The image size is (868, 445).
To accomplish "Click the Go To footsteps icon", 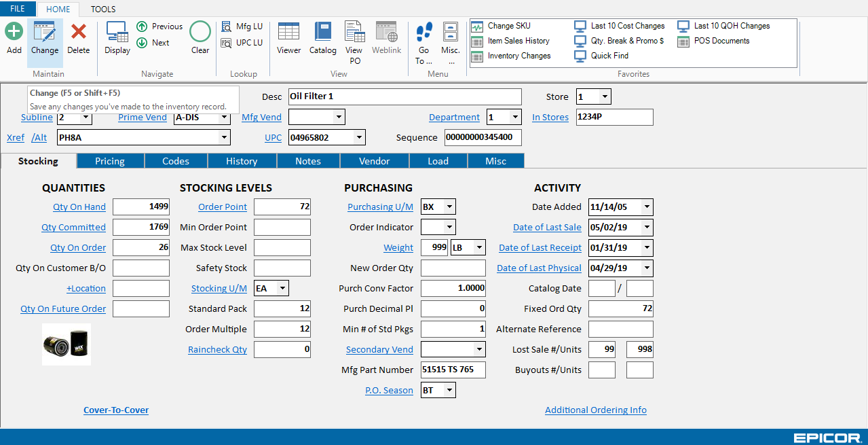I will [x=423, y=32].
